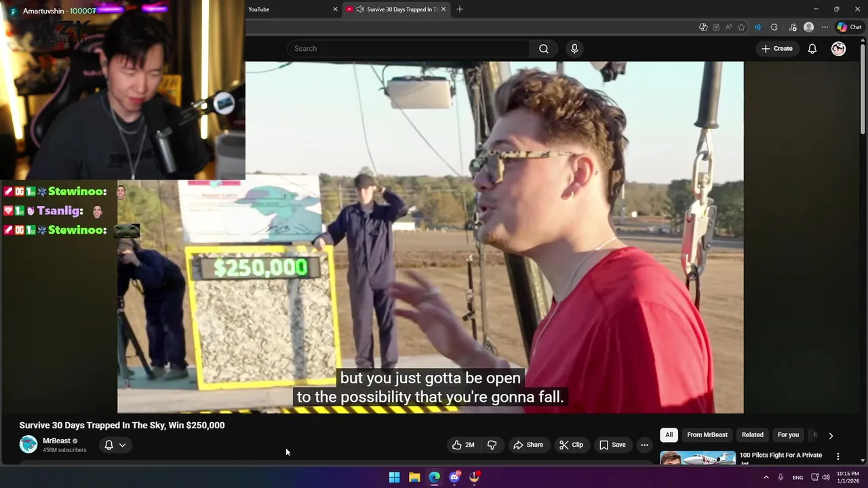This screenshot has height=488, width=868.
Task: Open the MrBeast channel name link
Action: point(56,441)
